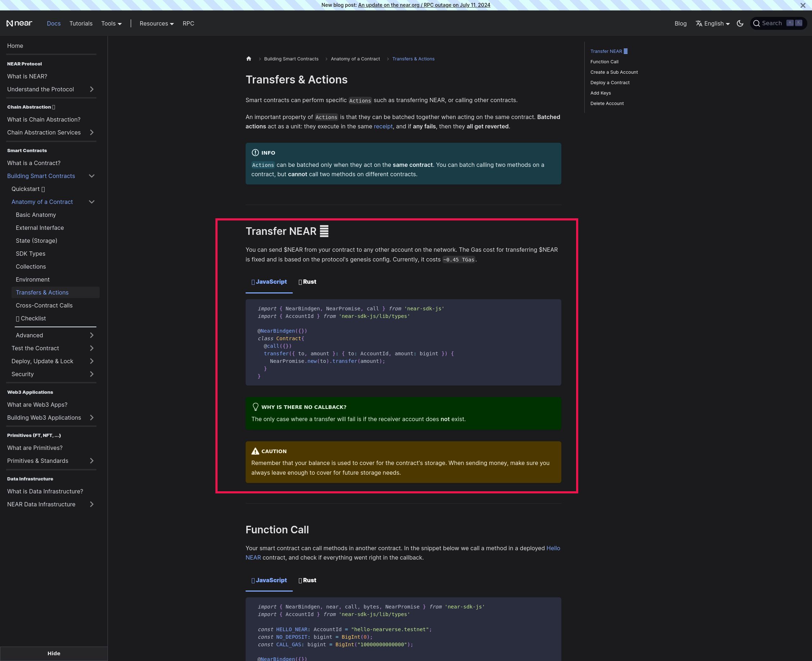Image resolution: width=812 pixels, height=661 pixels.
Task: Open Tutorials in navbar
Action: click(81, 23)
